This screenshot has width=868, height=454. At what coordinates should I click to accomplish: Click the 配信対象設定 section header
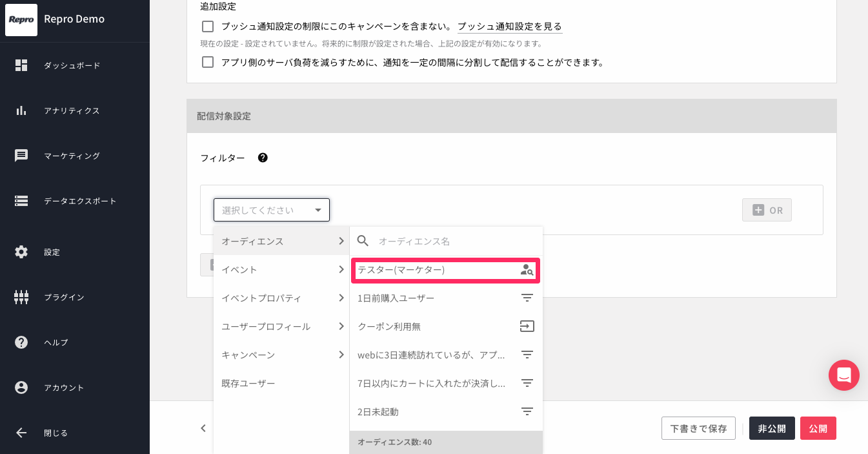tap(512, 116)
